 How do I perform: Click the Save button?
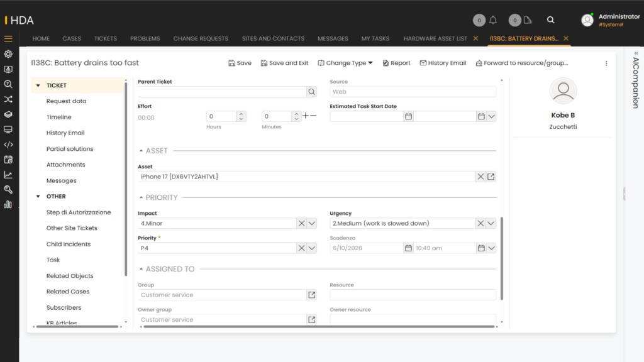[x=240, y=63]
